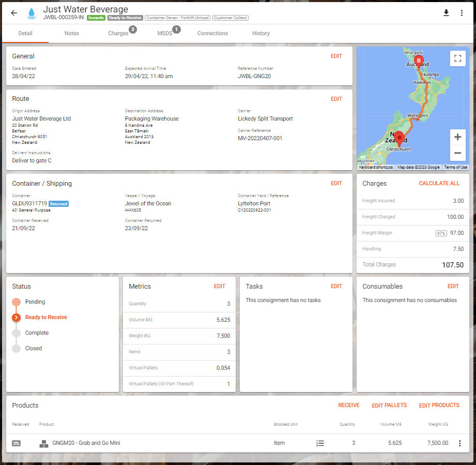Viewport: 476px width, 465px height.
Task: Click the Total Charges value 107.50
Action: [453, 265]
